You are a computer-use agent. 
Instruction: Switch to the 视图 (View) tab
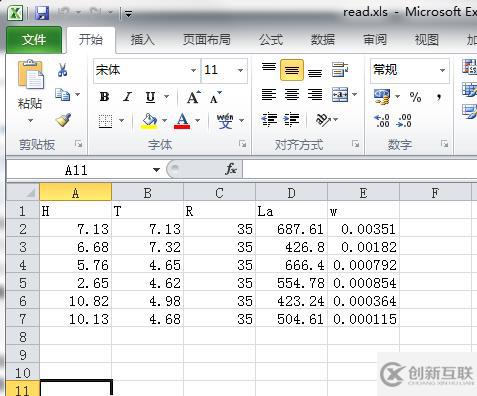pyautogui.click(x=426, y=40)
